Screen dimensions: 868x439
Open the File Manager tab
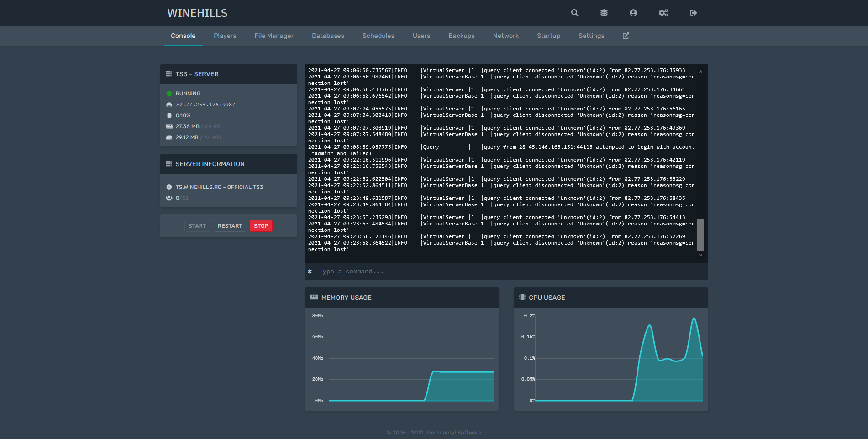click(274, 36)
